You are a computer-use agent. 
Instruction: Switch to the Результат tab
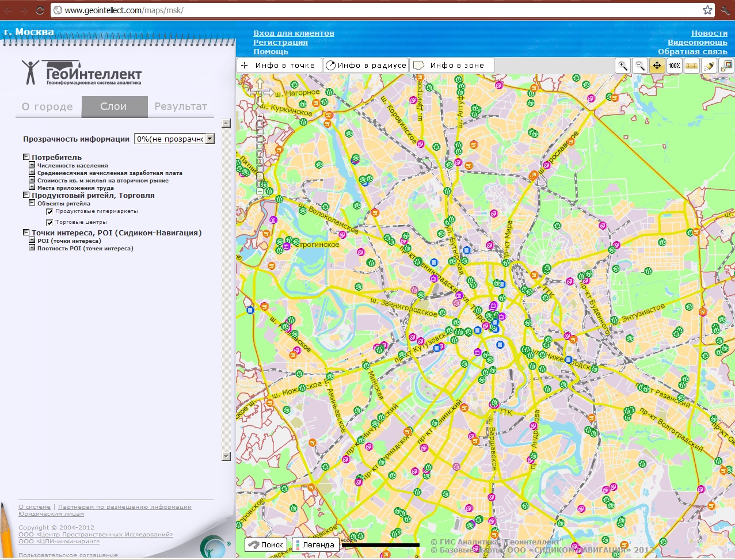[x=181, y=106]
